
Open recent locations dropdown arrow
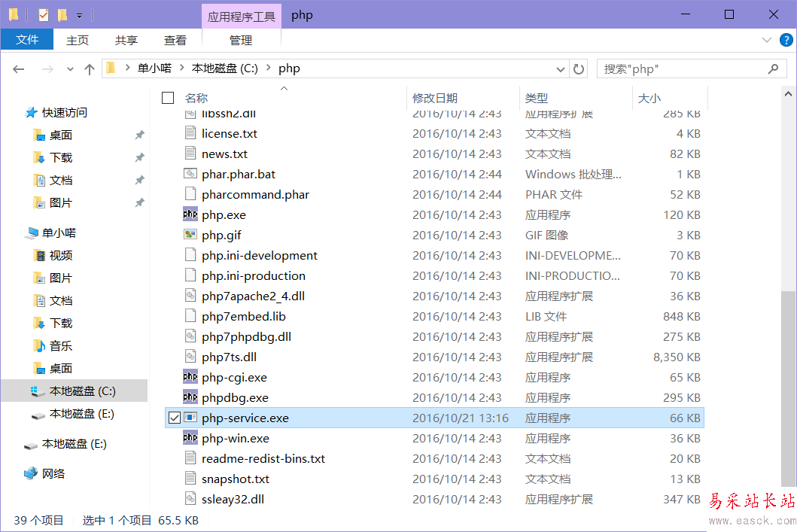tap(70, 69)
